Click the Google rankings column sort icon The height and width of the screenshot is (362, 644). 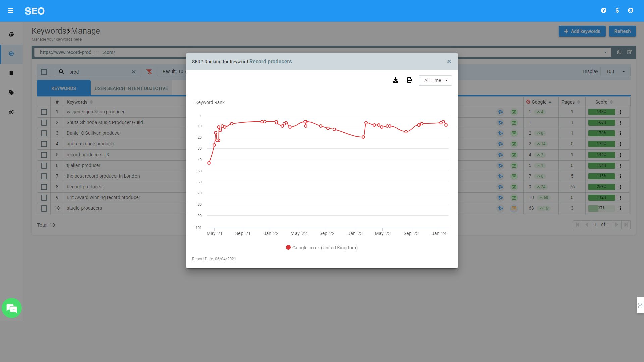coord(550,102)
